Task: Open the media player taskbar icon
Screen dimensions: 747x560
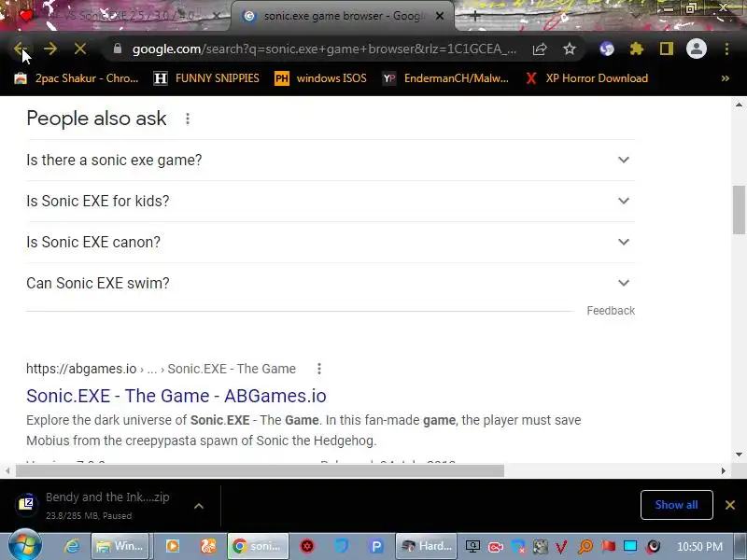Action: pos(173,546)
